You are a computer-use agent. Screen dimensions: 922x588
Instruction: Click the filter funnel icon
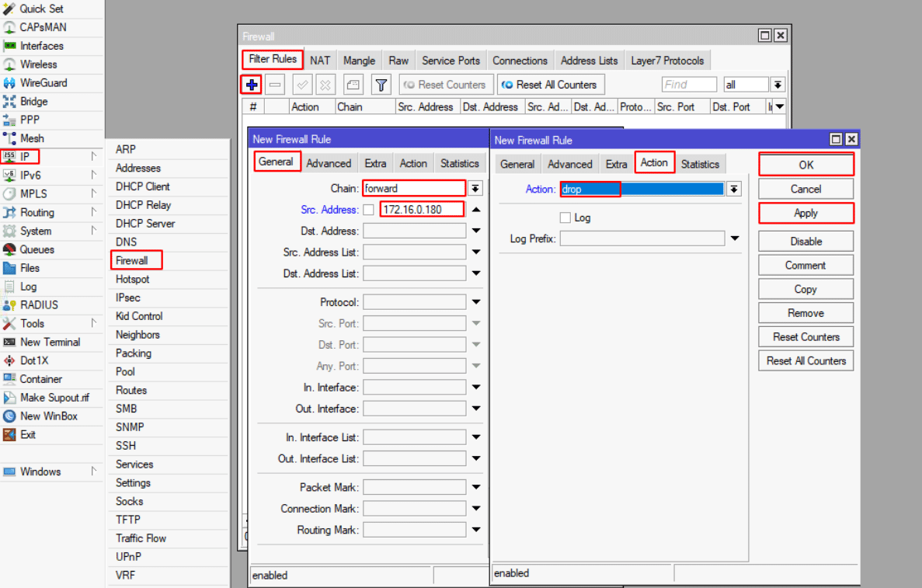pyautogui.click(x=381, y=85)
